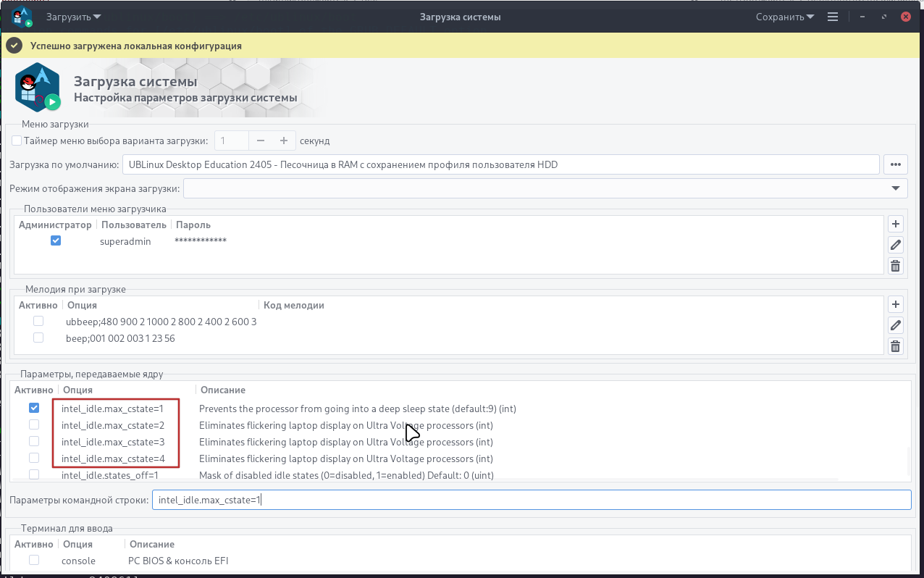Add a boot melody with plus icon
924x578 pixels.
(896, 304)
